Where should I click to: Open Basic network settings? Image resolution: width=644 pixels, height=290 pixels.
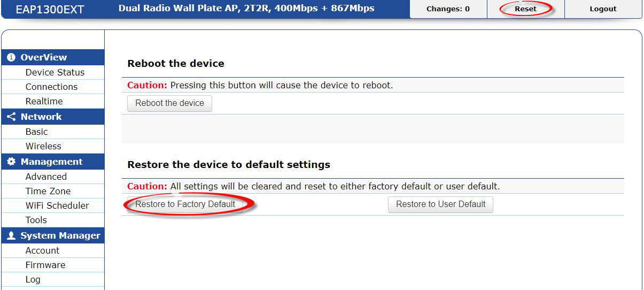[36, 132]
